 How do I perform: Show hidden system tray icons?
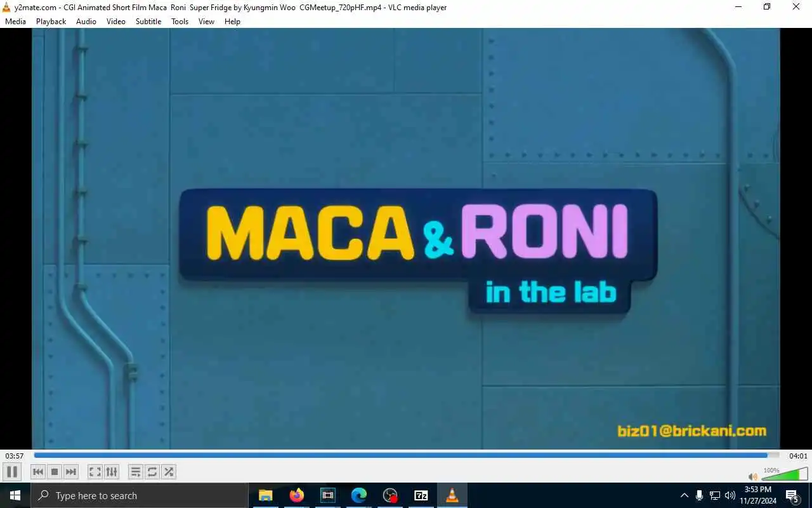(684, 495)
